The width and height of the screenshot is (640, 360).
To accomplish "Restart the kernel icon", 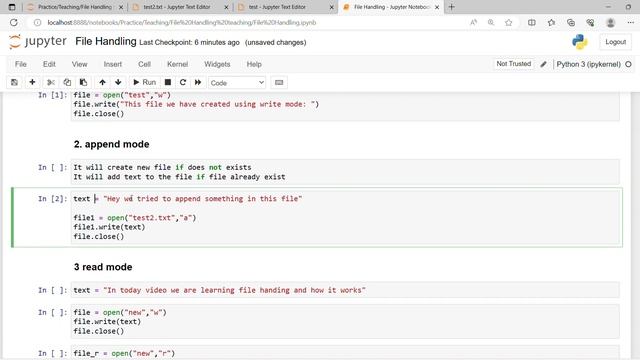I will click(x=183, y=82).
